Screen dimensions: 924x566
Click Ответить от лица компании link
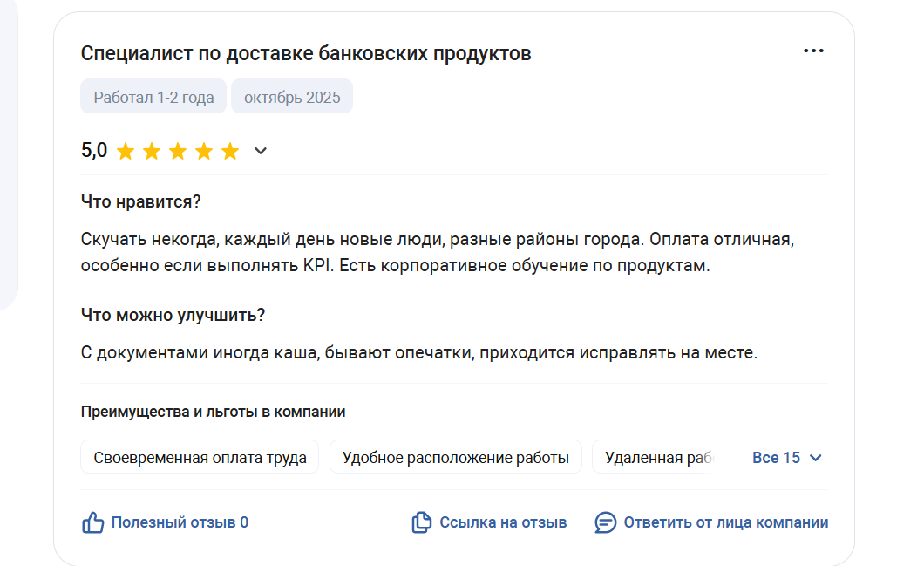(x=725, y=523)
